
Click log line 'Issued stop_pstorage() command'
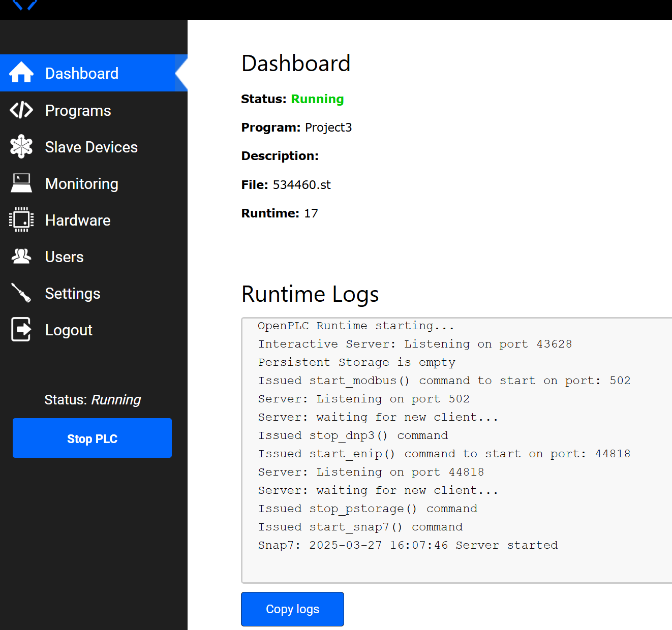368,509
